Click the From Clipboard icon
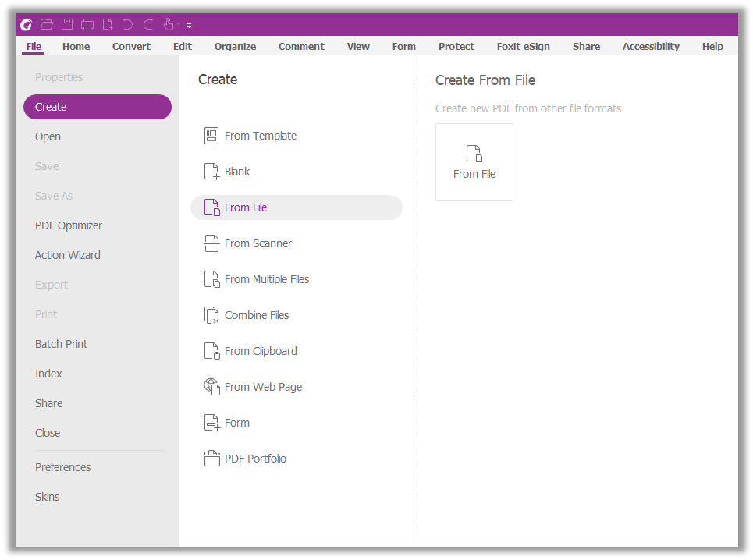The height and width of the screenshot is (560, 753). [211, 351]
